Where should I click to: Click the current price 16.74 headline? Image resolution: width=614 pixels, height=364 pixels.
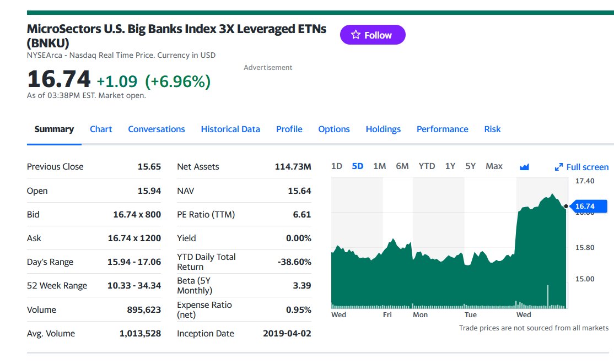coord(59,79)
